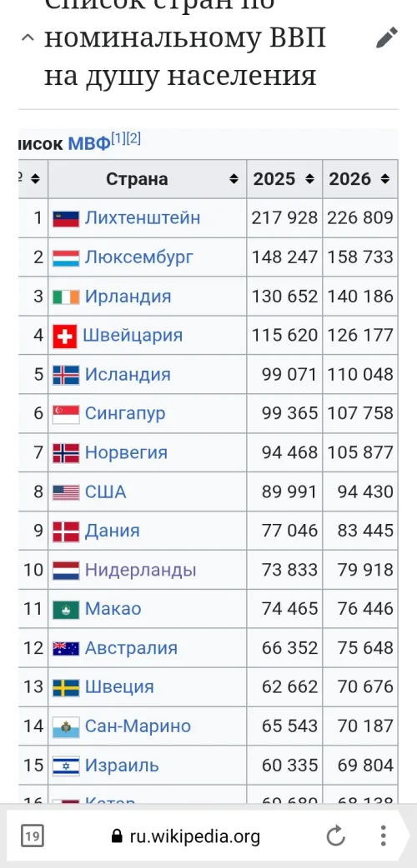Click the Switzerland flag icon

click(65, 336)
